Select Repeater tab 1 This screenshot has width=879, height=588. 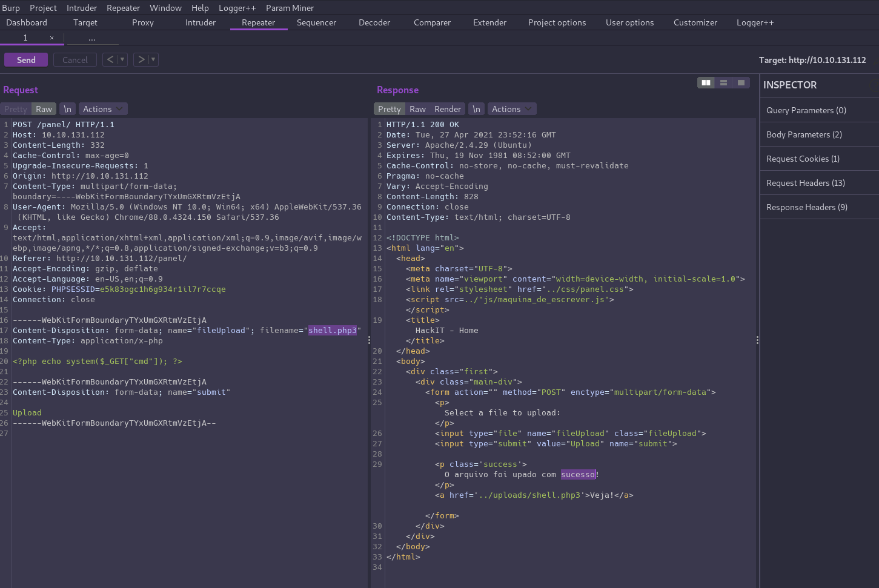[25, 38]
